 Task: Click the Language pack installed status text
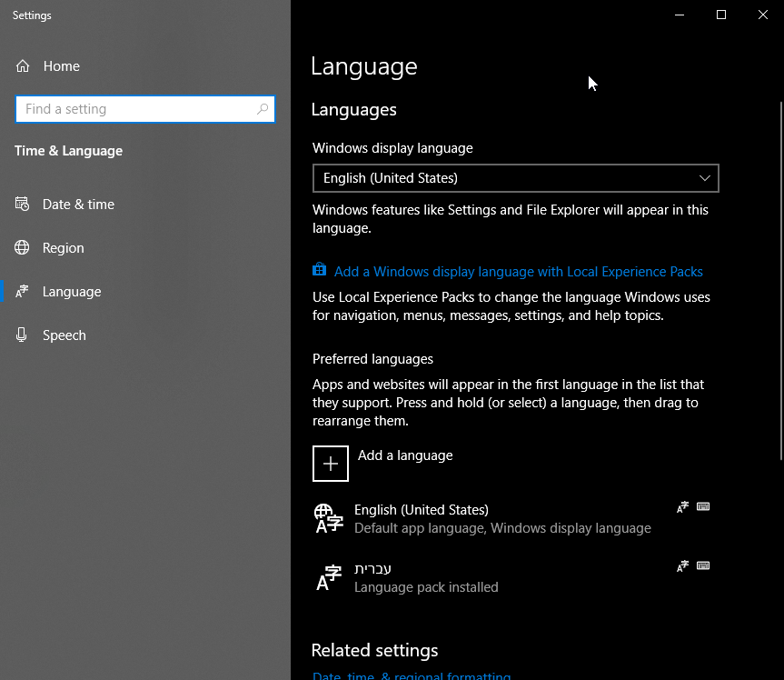(426, 587)
